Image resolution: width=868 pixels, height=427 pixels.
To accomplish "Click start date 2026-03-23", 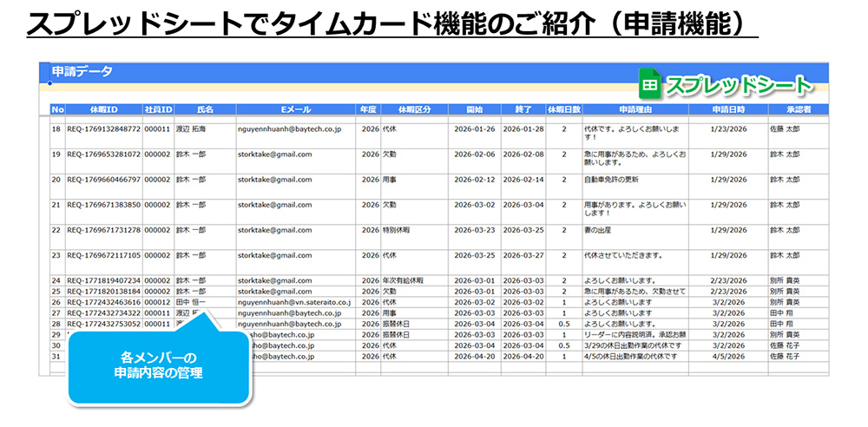I will click(475, 230).
